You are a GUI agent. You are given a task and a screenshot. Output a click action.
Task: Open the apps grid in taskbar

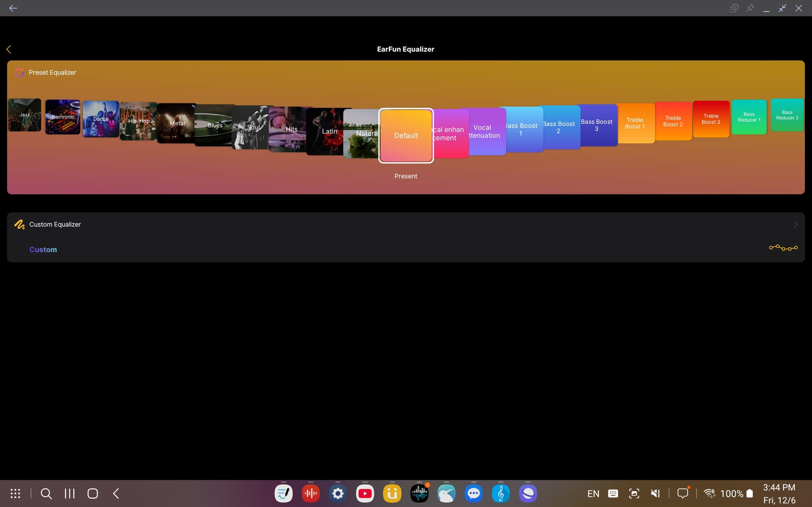tap(15, 494)
